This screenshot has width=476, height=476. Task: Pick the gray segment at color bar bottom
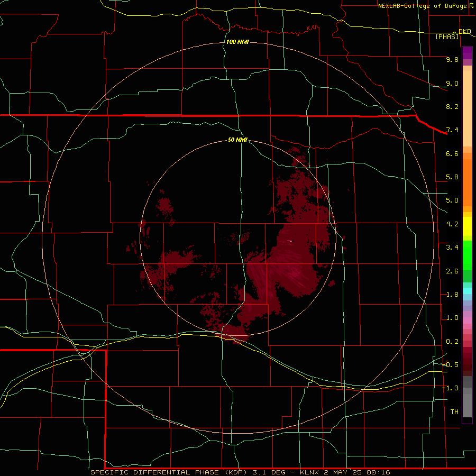click(467, 406)
